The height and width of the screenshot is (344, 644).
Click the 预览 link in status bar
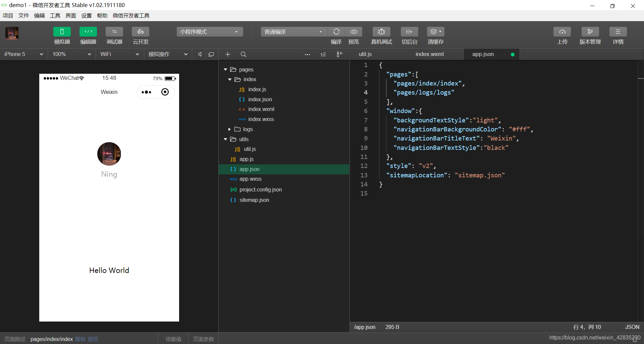point(93,339)
